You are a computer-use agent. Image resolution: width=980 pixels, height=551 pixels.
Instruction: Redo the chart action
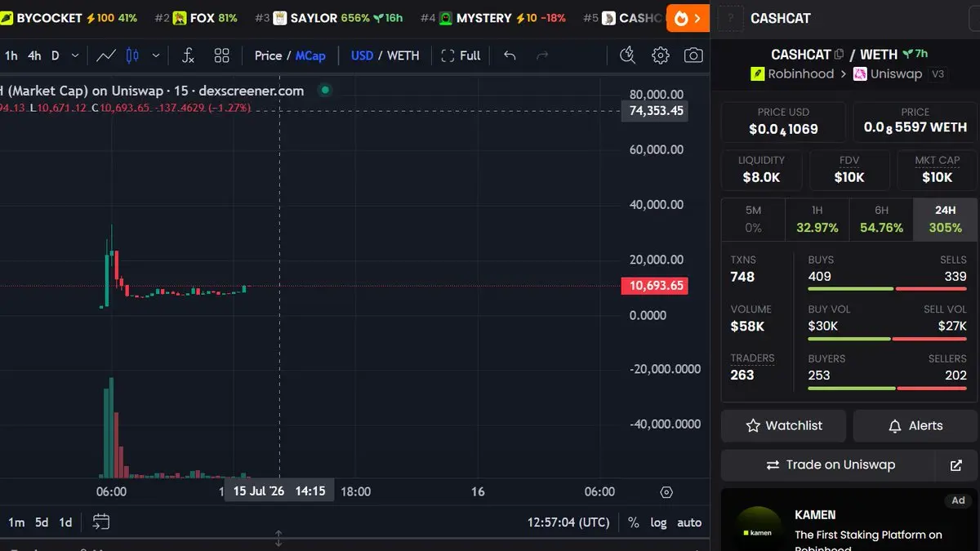(542, 56)
